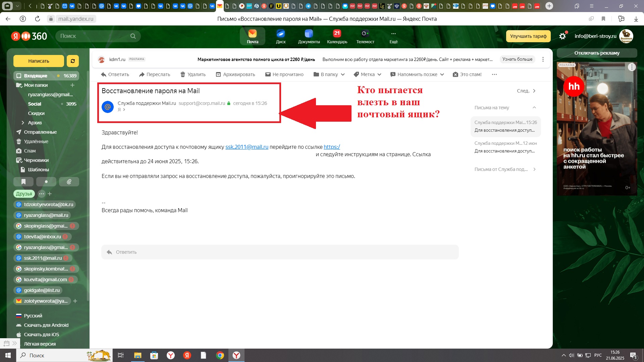Open File Explorer from taskbar
The height and width of the screenshot is (362, 644).
point(138,355)
